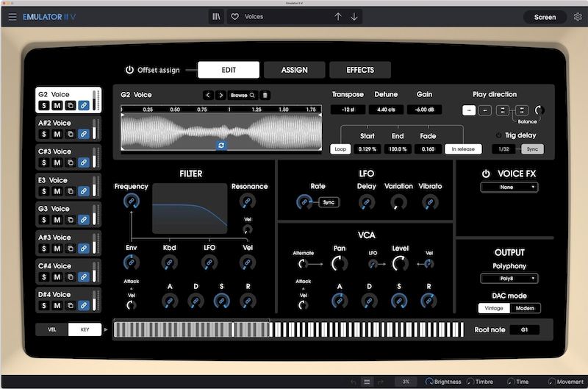
Task: Select the fourth play direction mode
Action: pyautogui.click(x=522, y=110)
